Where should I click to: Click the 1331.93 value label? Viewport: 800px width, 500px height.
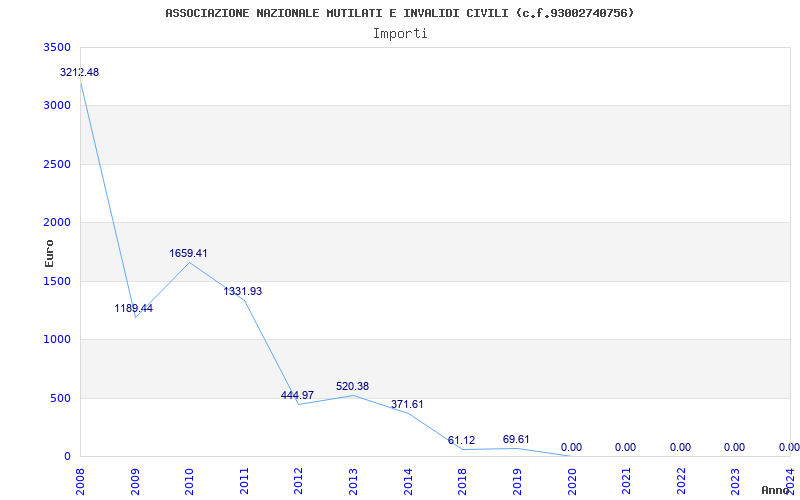click(x=243, y=292)
